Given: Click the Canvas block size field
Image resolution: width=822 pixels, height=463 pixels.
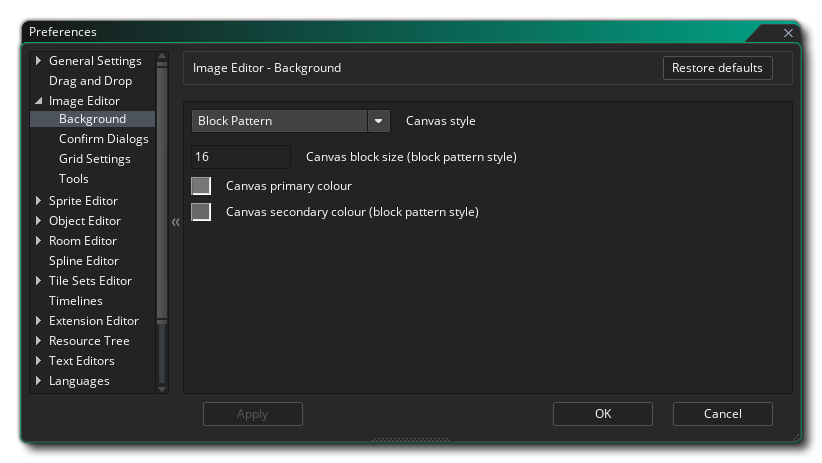Looking at the screenshot, I should 240,157.
